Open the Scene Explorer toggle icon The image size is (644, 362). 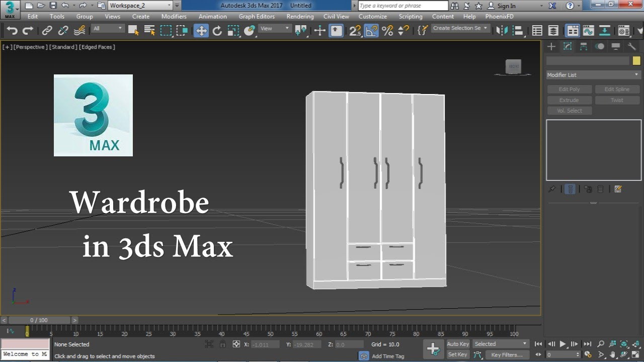click(x=537, y=31)
